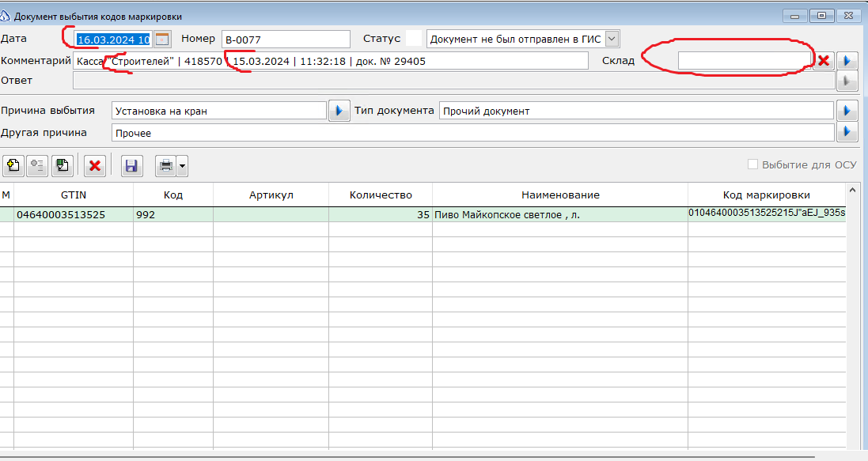Screen dimensions: 868x461
Task: Click the GTIN column header
Action: click(74, 195)
